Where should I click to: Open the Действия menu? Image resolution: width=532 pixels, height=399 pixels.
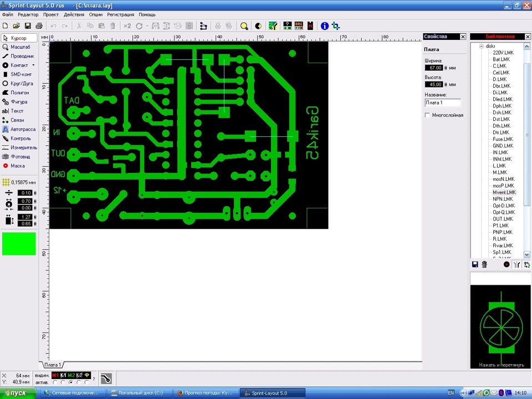(74, 14)
